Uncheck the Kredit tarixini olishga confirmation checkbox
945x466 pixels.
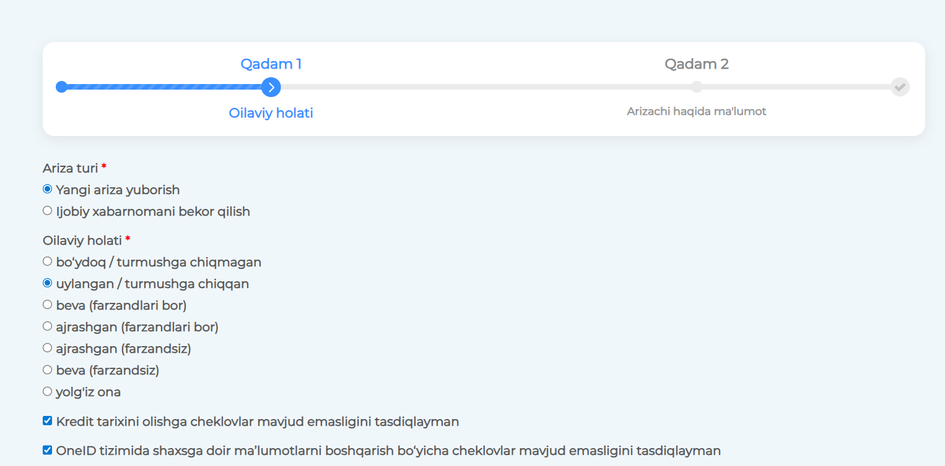(47, 421)
